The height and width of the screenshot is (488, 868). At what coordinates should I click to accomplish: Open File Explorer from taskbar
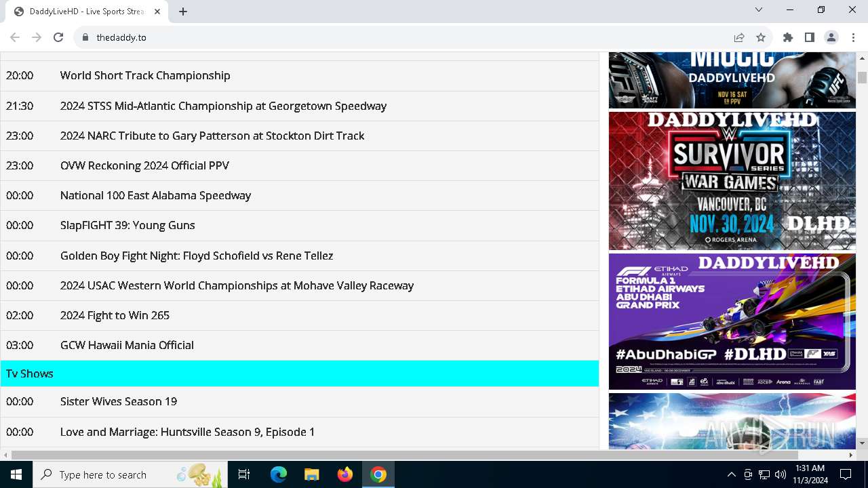tap(311, 474)
